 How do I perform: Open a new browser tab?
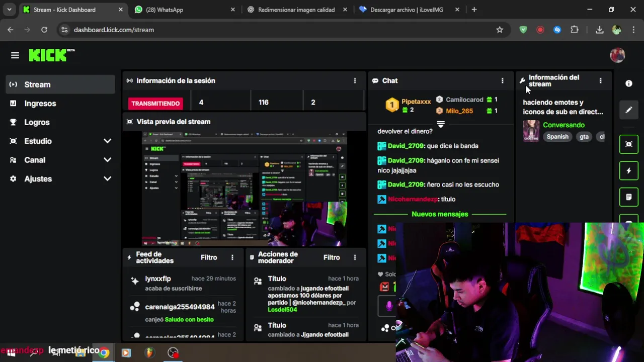tap(474, 10)
